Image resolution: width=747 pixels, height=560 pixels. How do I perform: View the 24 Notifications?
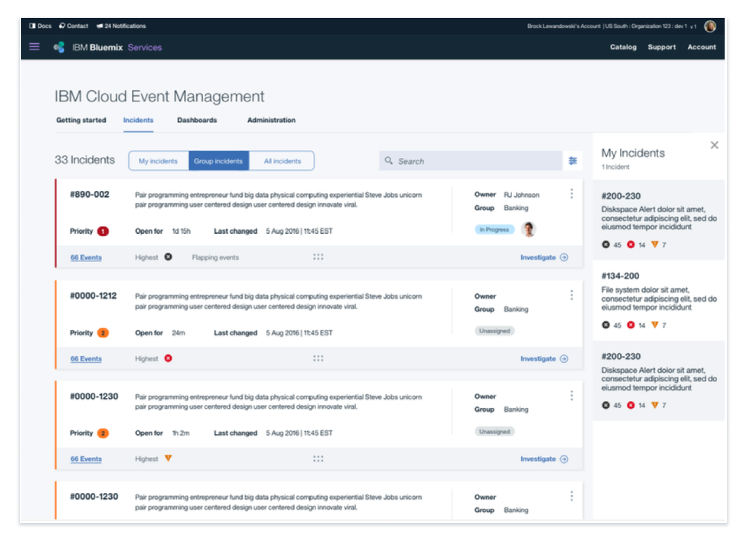[x=125, y=26]
